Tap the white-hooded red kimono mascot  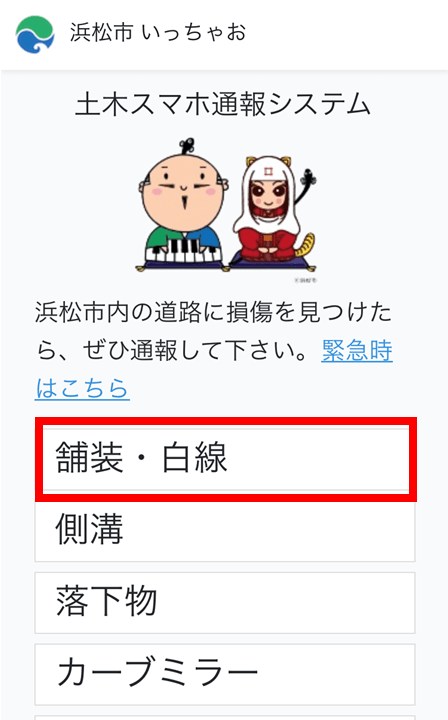click(x=269, y=211)
